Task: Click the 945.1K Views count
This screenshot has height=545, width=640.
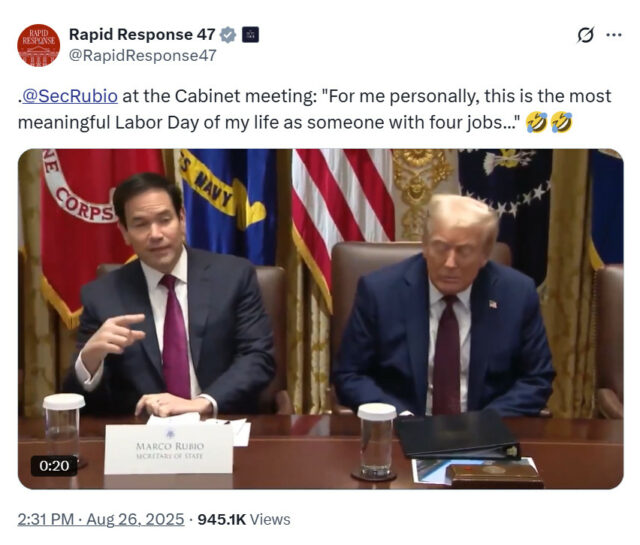Action: point(244,519)
